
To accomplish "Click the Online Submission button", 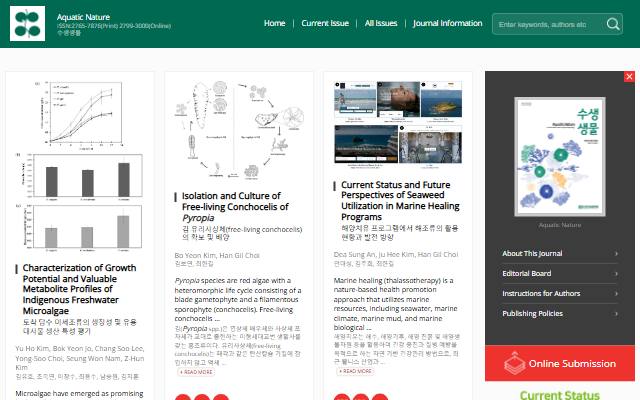I will point(560,363).
